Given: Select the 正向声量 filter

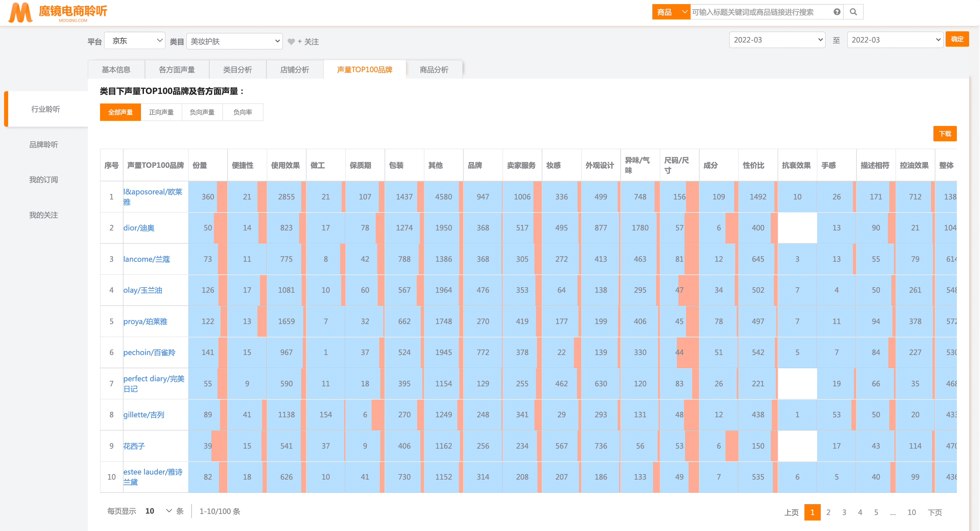Looking at the screenshot, I should 161,112.
